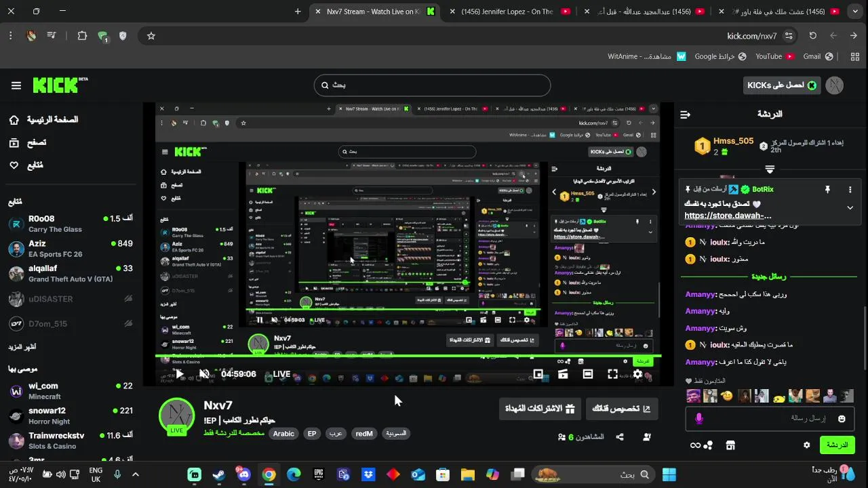Play the stream video

(x=180, y=373)
